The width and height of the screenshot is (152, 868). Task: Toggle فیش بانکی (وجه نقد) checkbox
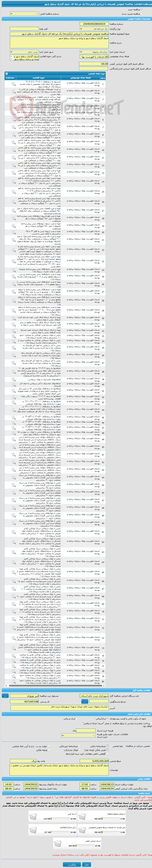pyautogui.click(x=107, y=750)
